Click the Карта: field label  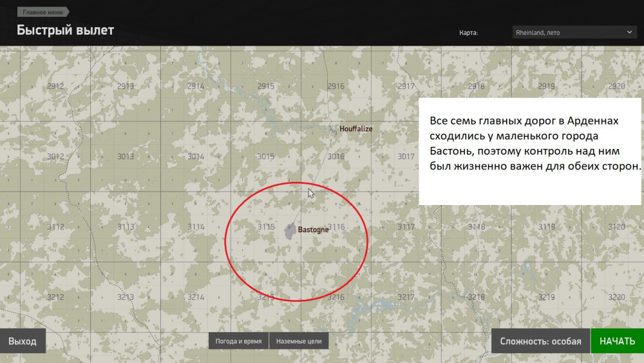tap(468, 32)
